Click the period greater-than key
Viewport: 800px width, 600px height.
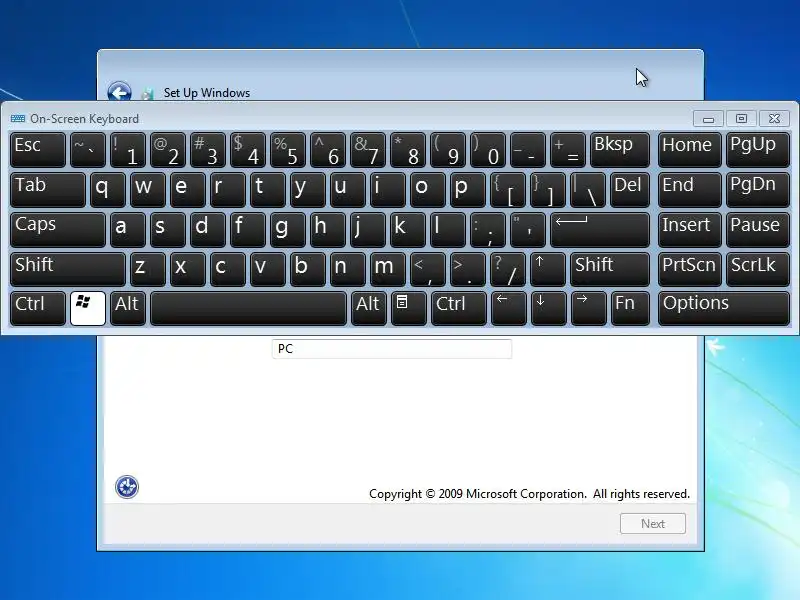467,269
